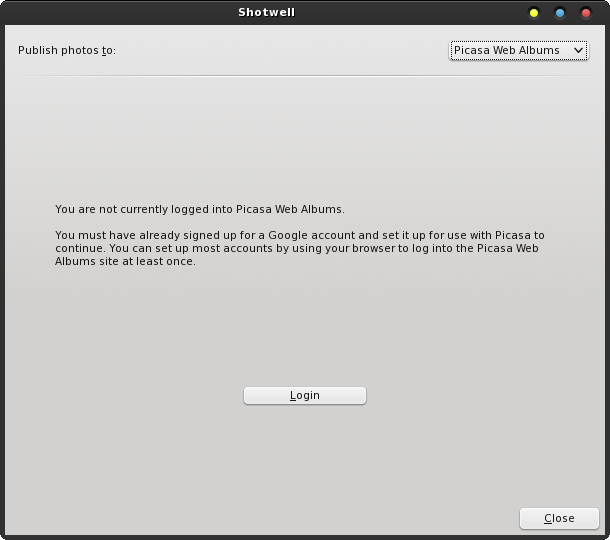Click the Google account setup instructions paragraph
This screenshot has height=540, width=610.
coord(300,248)
